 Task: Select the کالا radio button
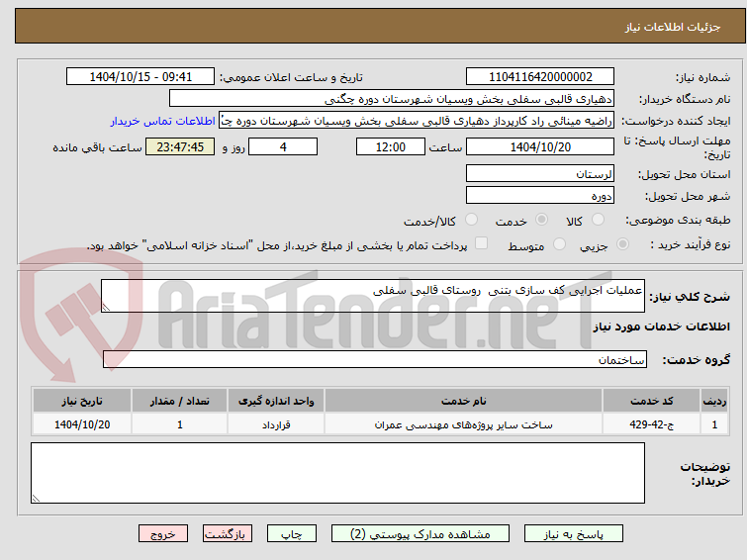coord(598,220)
